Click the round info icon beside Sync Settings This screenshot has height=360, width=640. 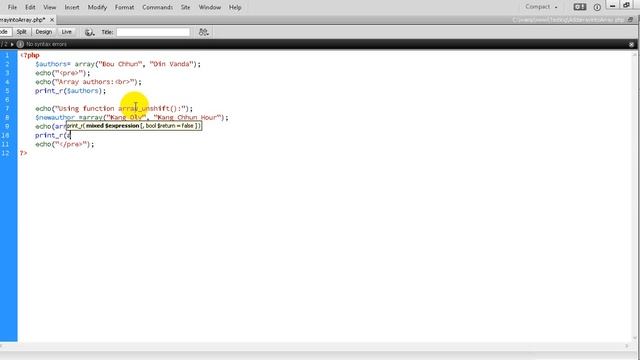(x=597, y=7)
